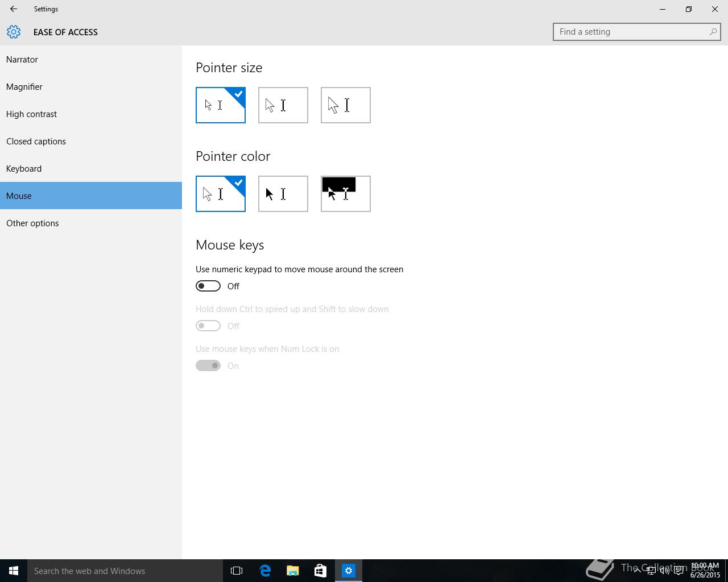728x582 pixels.
Task: Choose the black pointer color
Action: pos(283,194)
